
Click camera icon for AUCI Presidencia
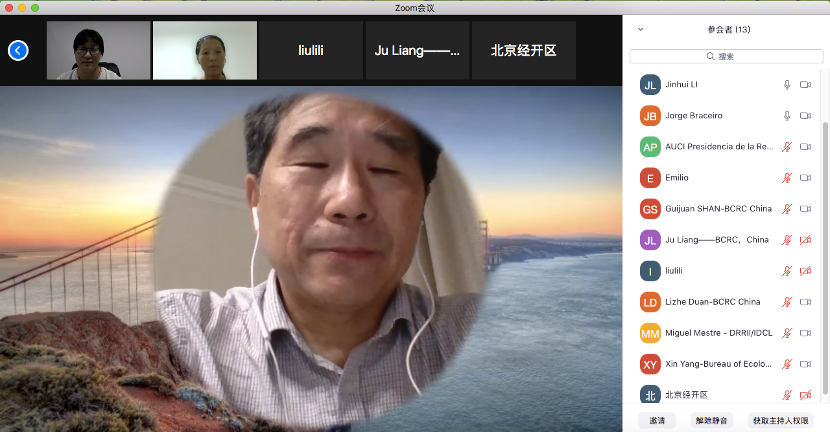(805, 147)
